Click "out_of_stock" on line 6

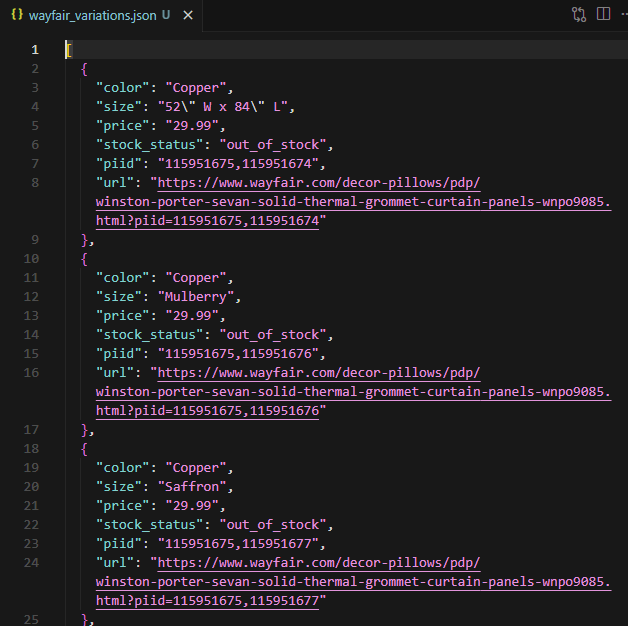[273, 145]
